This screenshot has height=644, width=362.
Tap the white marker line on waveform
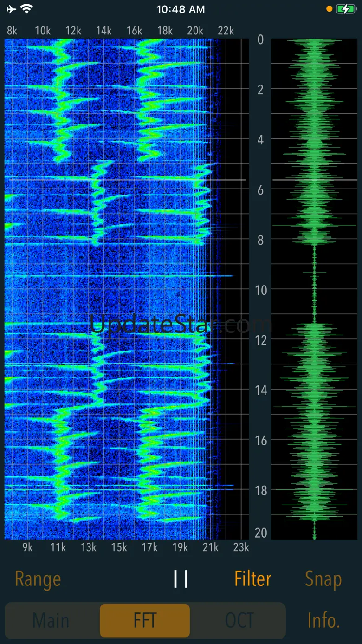pos(315,180)
